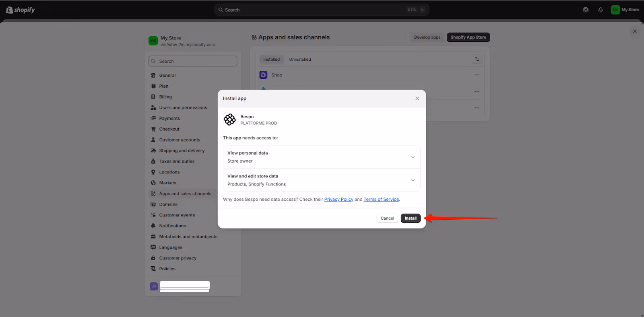
Task: Click the JG user avatar at bottom
Action: click(x=154, y=286)
